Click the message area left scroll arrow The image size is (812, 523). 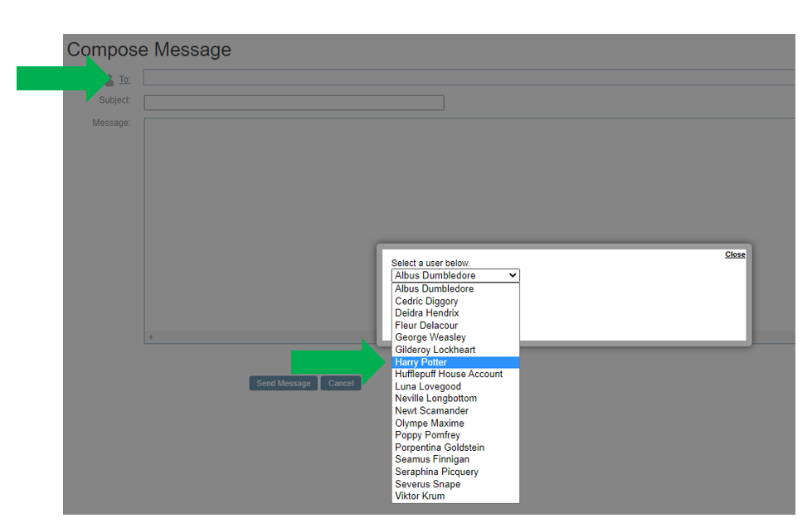click(151, 337)
